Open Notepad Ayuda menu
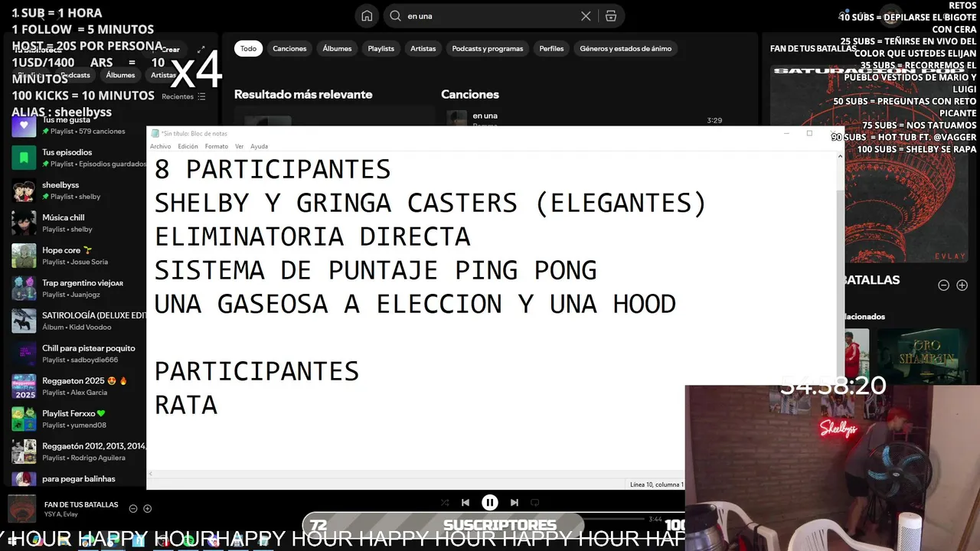The height and width of the screenshot is (551, 980). [x=260, y=146]
